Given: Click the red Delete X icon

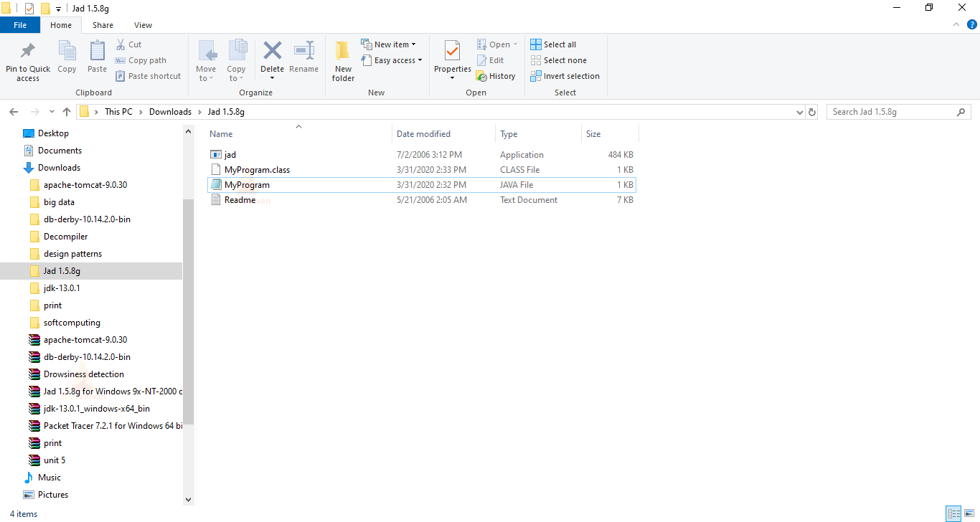Looking at the screenshot, I should click(272, 51).
